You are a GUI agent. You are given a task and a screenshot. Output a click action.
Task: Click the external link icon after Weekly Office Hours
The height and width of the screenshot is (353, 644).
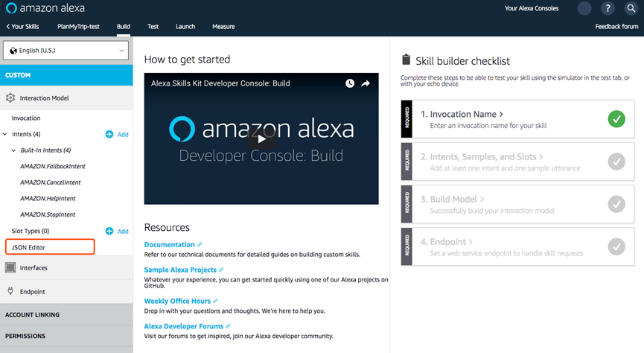pos(215,301)
